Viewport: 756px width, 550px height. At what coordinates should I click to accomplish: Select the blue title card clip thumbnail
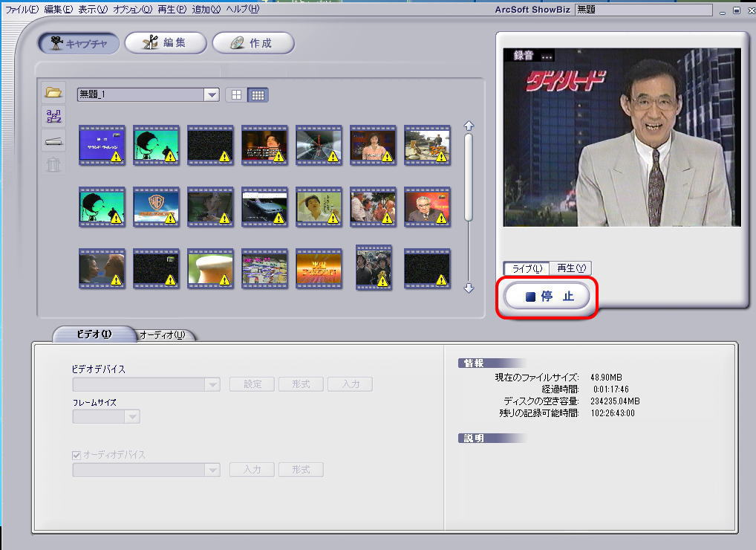pyautogui.click(x=102, y=145)
